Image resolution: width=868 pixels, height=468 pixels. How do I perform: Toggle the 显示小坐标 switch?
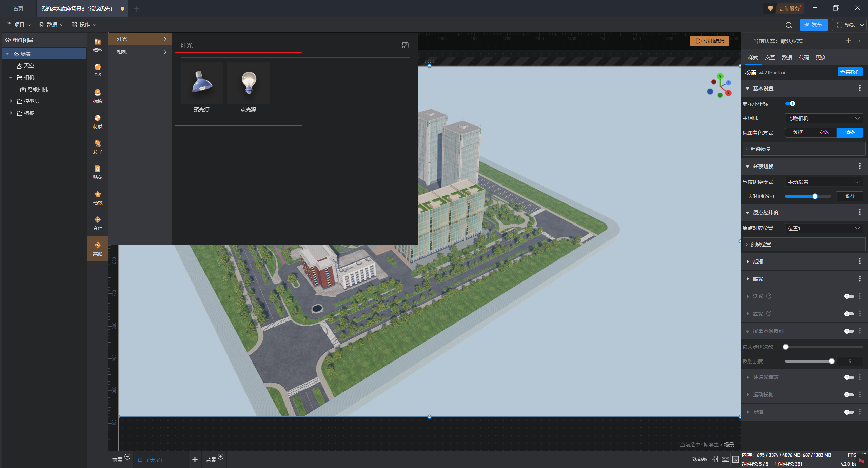(790, 104)
